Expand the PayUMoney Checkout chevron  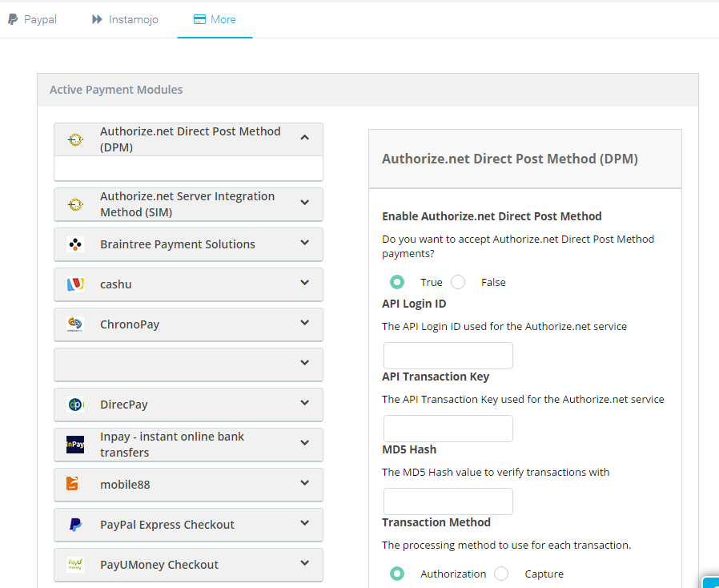(x=304, y=563)
